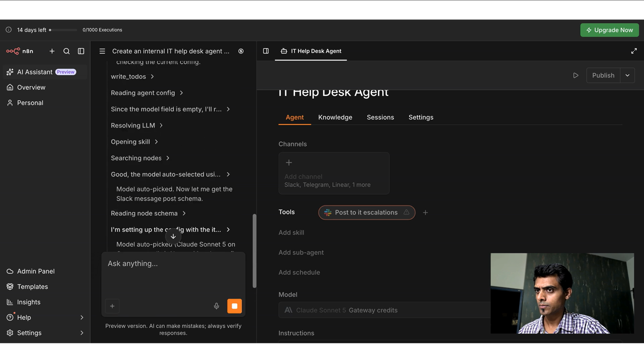Open the chat list hamburger icon
Image resolution: width=644 pixels, height=357 pixels.
tap(102, 51)
